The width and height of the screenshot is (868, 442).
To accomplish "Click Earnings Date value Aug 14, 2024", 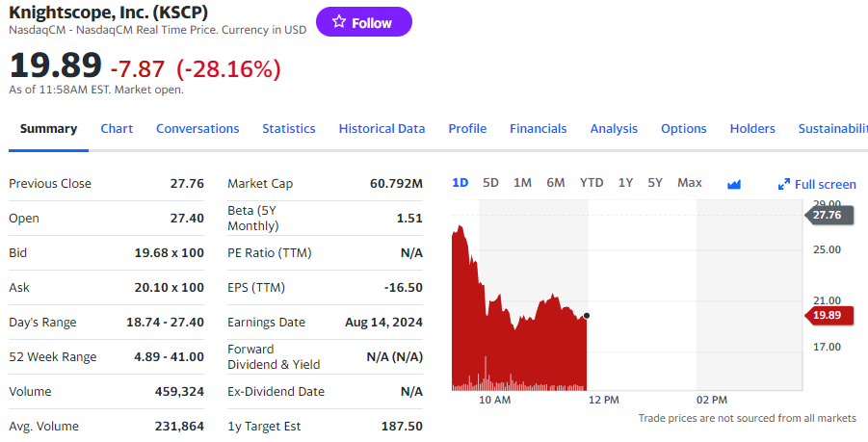I will (383, 322).
